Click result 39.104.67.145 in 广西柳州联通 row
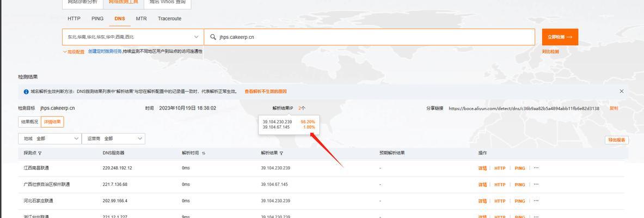The width and height of the screenshot is (644, 218). pos(274,184)
